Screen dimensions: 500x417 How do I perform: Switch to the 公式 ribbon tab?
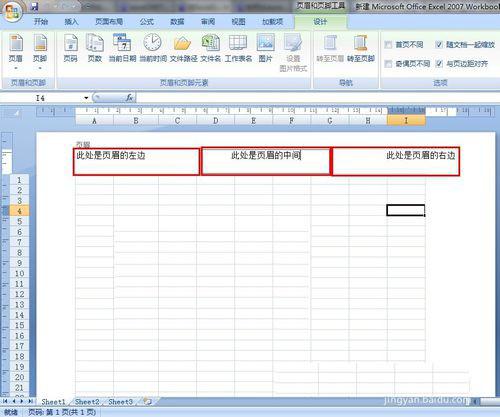pyautogui.click(x=147, y=22)
